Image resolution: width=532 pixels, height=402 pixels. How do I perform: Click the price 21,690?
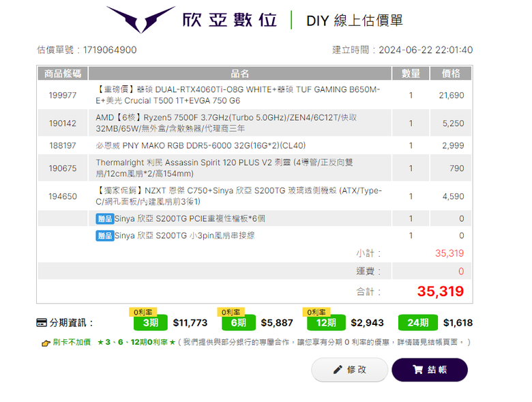(x=452, y=96)
